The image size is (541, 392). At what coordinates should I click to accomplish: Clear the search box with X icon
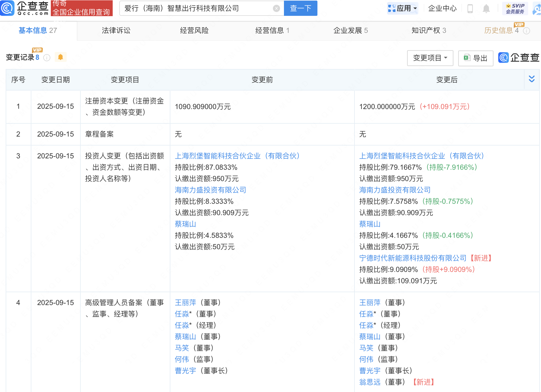click(276, 8)
